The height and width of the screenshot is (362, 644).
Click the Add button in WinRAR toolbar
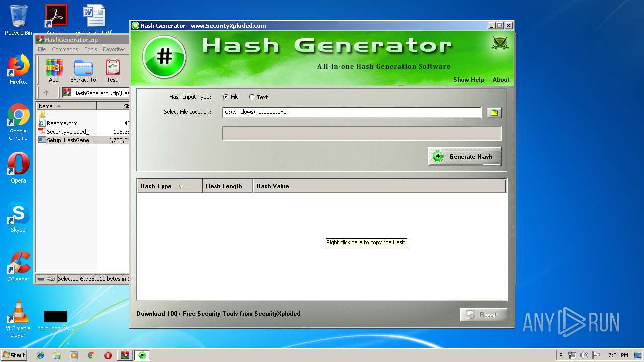click(54, 71)
